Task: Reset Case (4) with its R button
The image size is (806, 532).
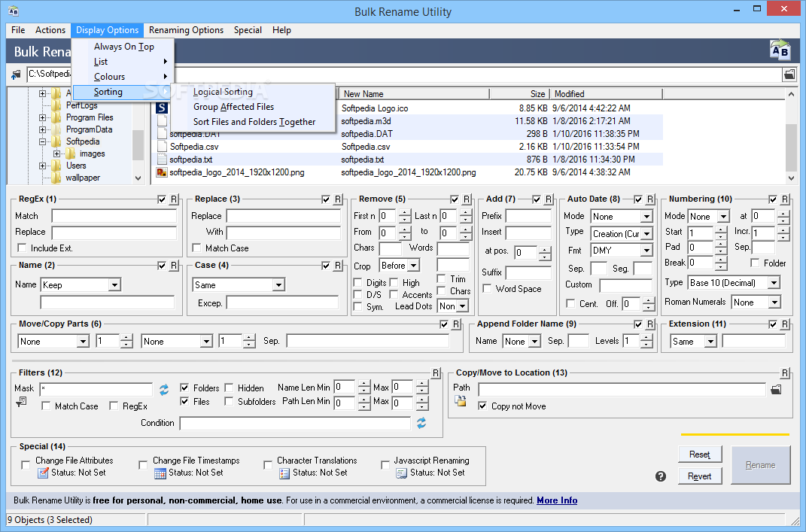Action: click(x=338, y=265)
